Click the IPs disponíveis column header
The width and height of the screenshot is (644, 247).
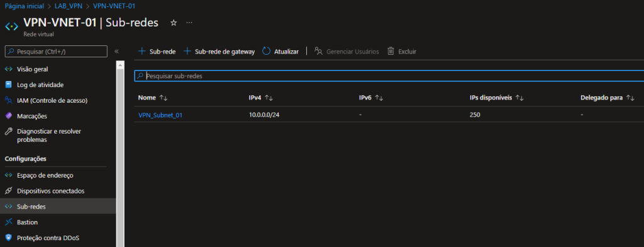pos(491,98)
